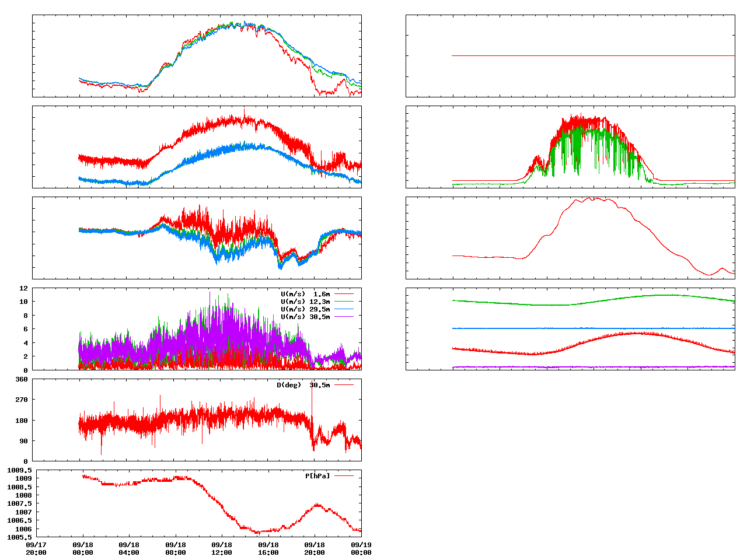Screen dimensions: 747x560
Task: Click the 1005.5 pressure axis value
Action: pos(19,537)
